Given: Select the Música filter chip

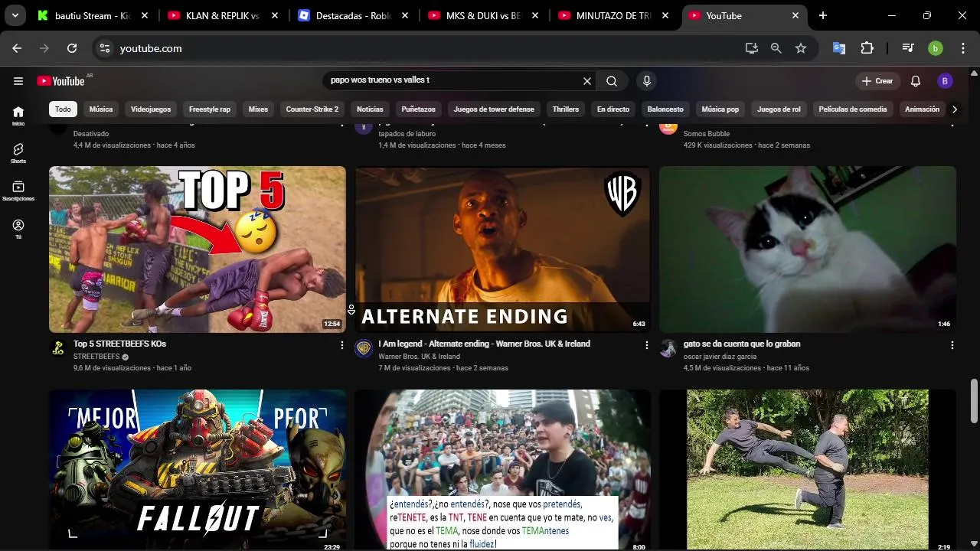Looking at the screenshot, I should 100,109.
